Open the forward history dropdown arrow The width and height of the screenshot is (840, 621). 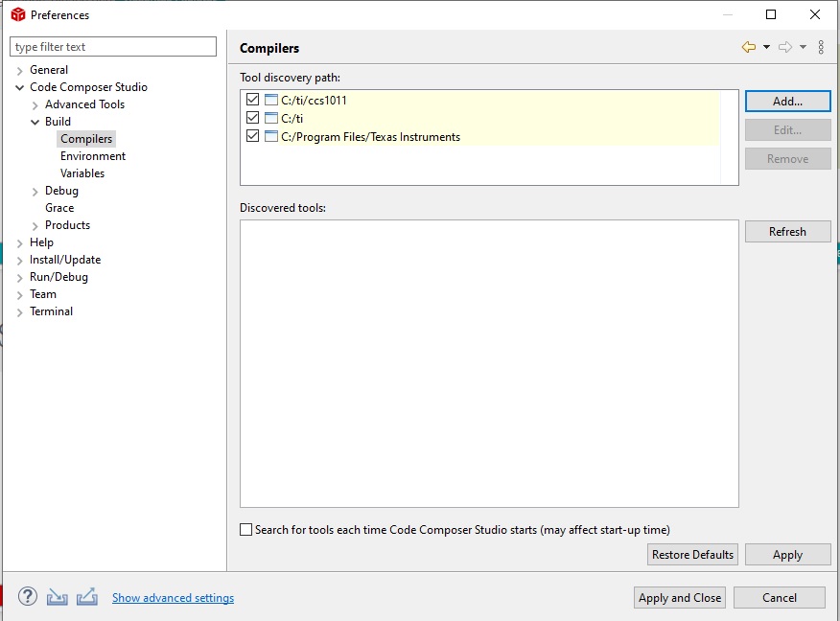804,47
